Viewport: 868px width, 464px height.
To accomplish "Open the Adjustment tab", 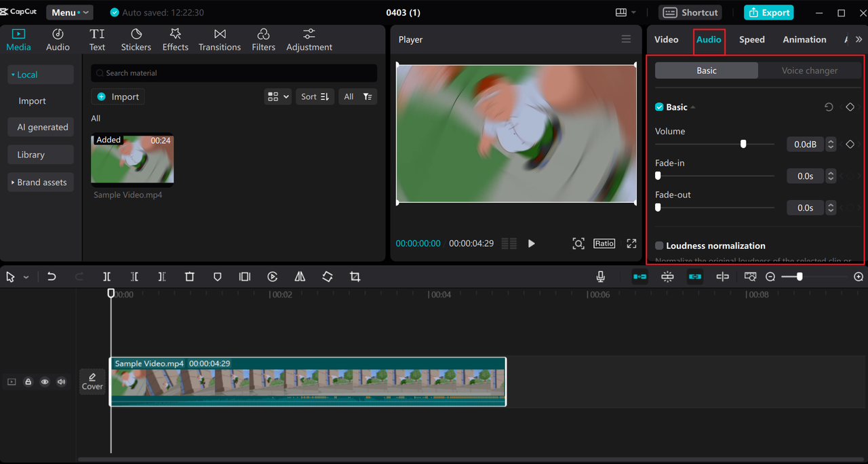I will coord(309,40).
